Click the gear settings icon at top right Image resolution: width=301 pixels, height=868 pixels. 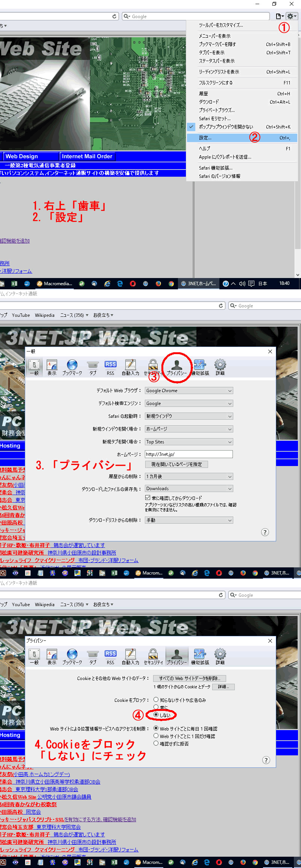292,16
